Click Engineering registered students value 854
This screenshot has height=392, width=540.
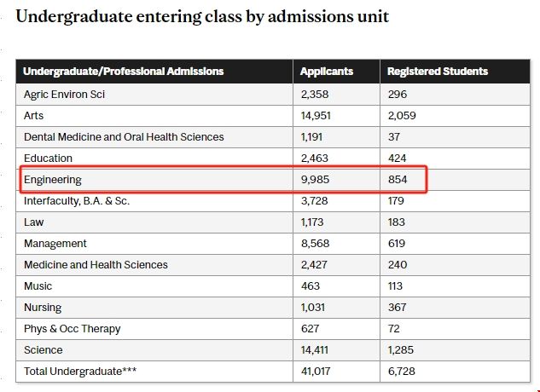[398, 180]
